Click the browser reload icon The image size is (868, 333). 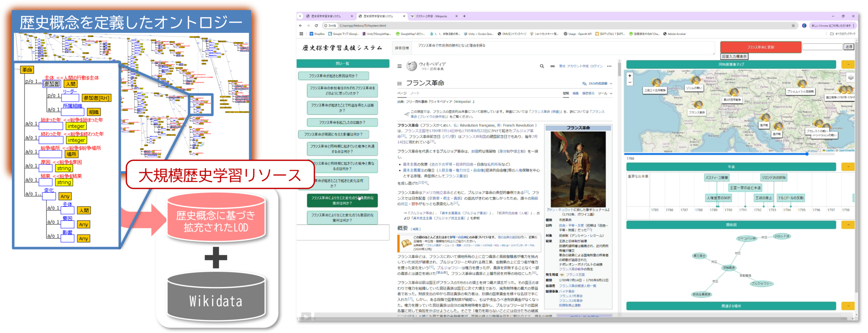(x=316, y=25)
